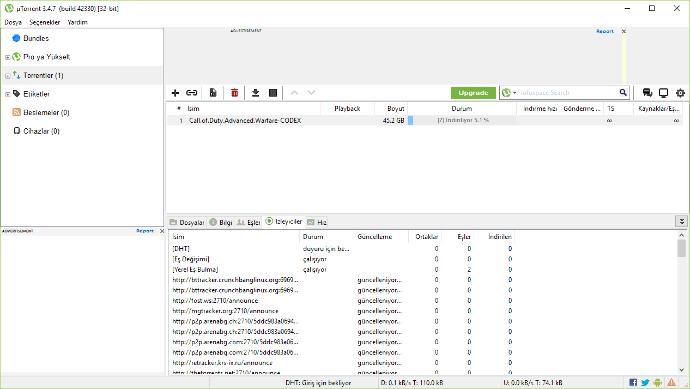Screen dimensions: 690x389
Task: Sort trackers by Güncelleme column
Action: (x=374, y=237)
